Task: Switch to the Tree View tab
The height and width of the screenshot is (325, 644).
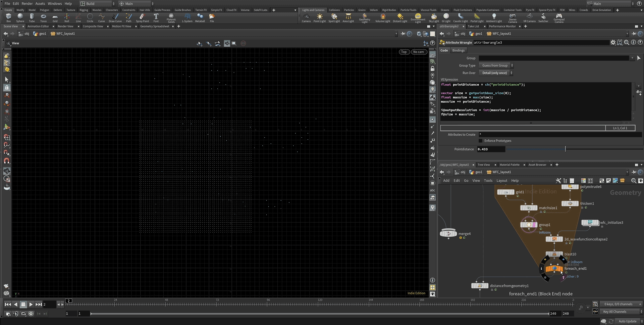Action: pyautogui.click(x=484, y=165)
